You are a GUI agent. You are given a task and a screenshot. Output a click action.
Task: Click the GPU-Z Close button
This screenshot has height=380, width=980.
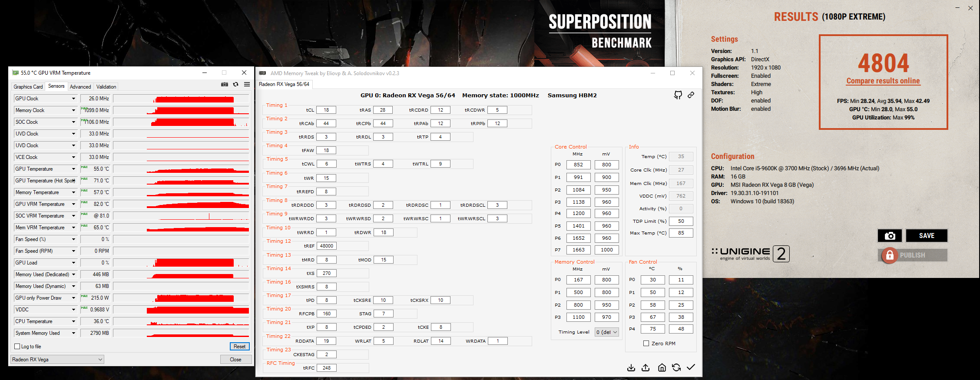[x=236, y=360]
